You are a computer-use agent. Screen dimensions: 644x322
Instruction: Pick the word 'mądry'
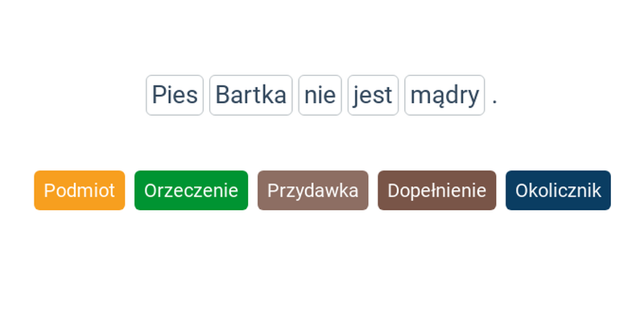click(444, 95)
